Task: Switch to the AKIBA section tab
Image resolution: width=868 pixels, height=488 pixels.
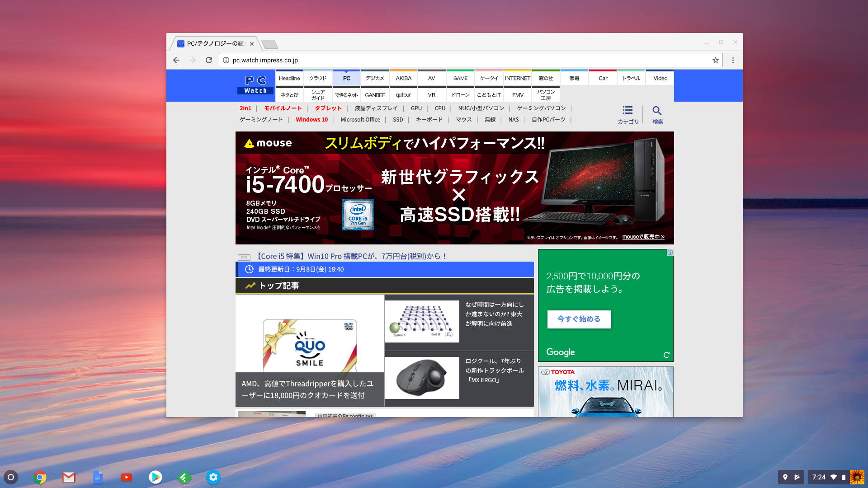Action: 403,78
